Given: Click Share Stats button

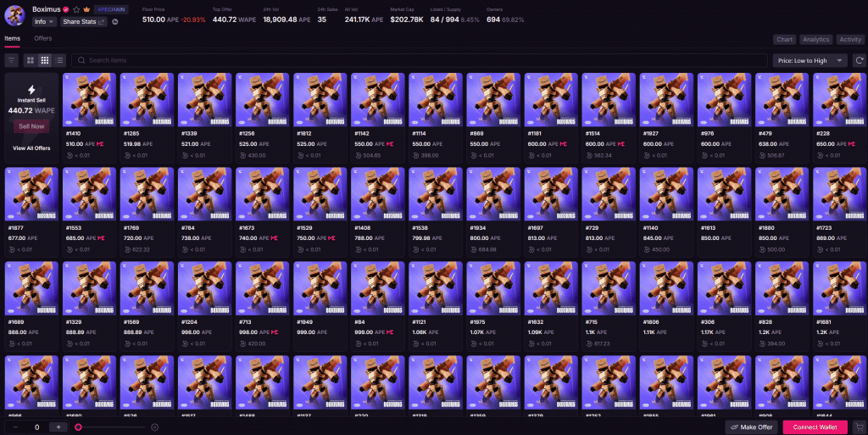Looking at the screenshot, I should (84, 21).
